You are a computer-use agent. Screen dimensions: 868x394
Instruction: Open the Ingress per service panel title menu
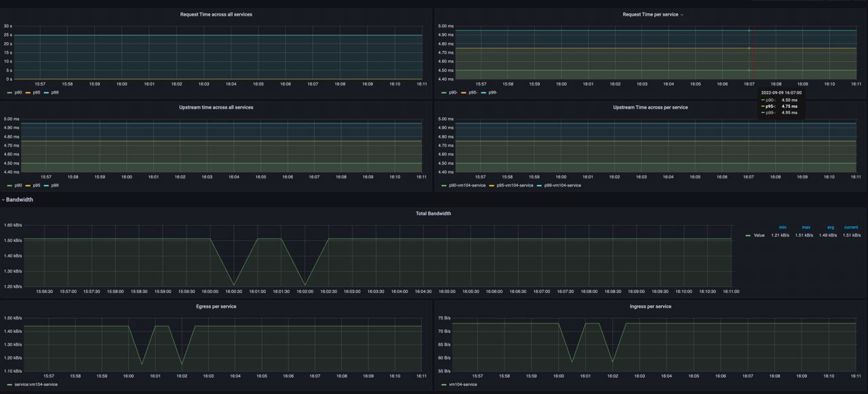650,307
